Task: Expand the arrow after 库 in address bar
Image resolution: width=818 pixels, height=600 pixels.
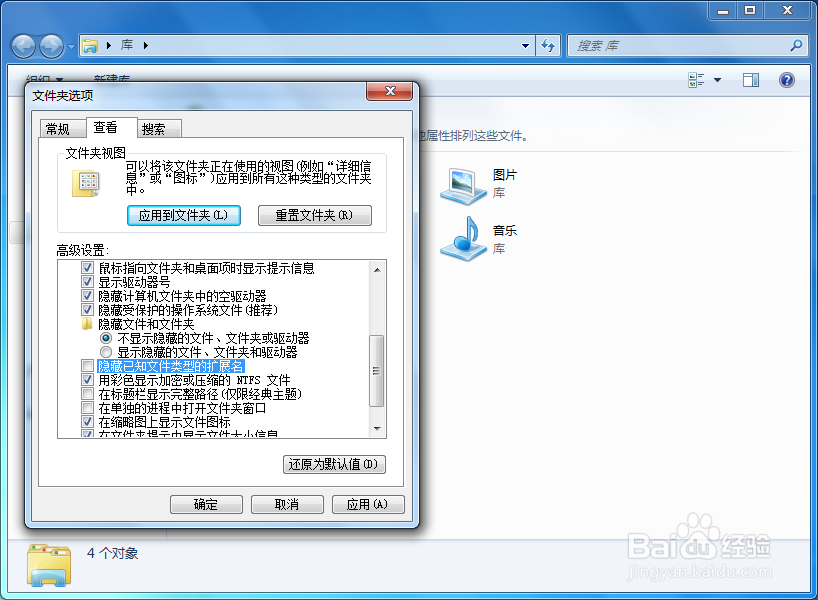Action: coord(146,45)
